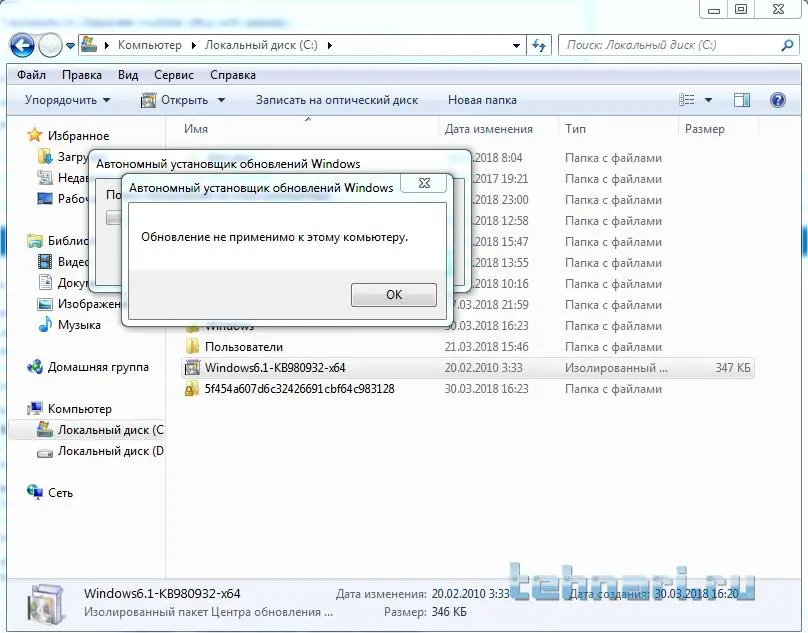This screenshot has height=633, width=808.
Task: Open the Сервис menu
Action: click(174, 75)
